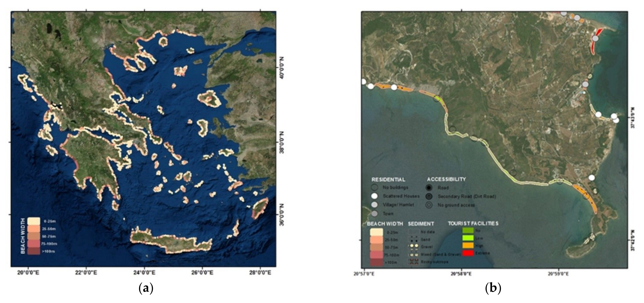644x303 pixels.
Task: Click the Scattered Houses white circle in legend
Action: coord(374,196)
